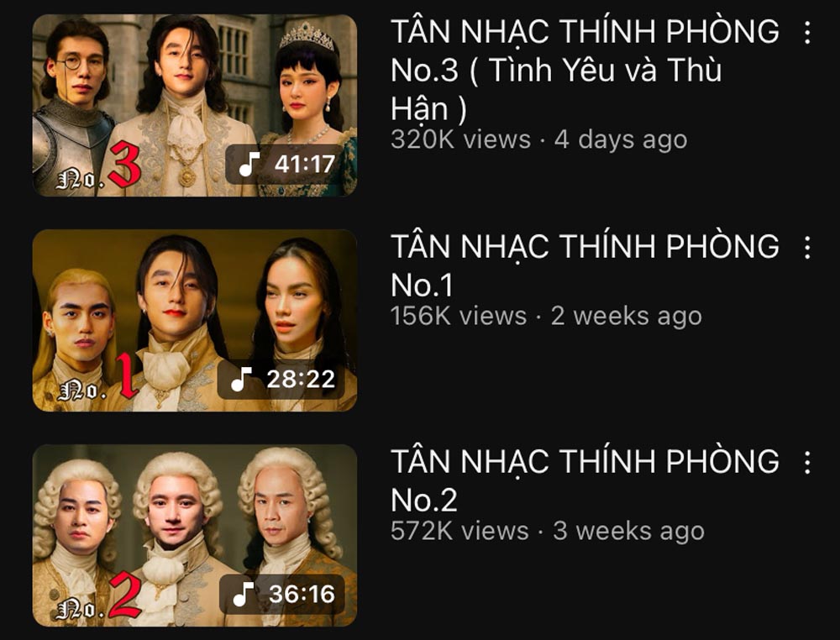Play the video thumbnail with 41:17 duration
Image resolution: width=840 pixels, height=640 pixels.
[x=195, y=106]
